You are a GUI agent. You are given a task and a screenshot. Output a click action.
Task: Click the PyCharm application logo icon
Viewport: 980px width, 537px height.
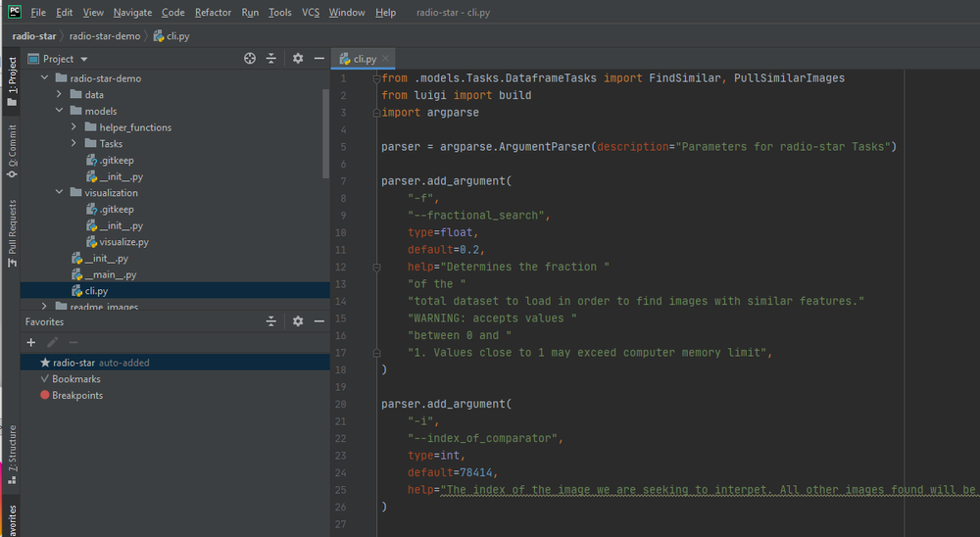[x=14, y=12]
